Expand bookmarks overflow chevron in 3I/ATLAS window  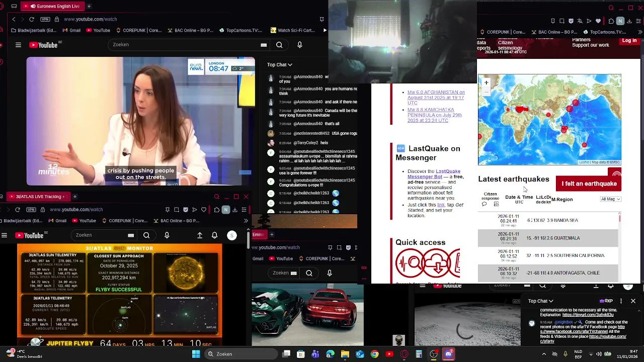246,221
